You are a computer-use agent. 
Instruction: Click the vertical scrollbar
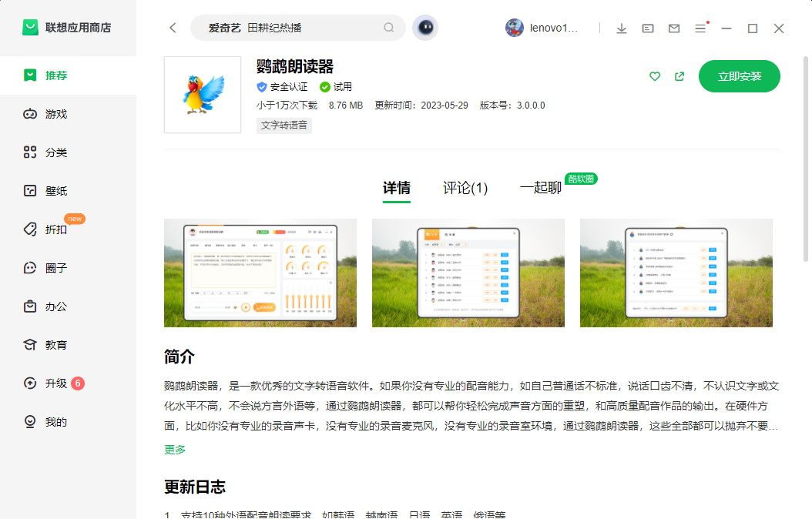point(806,159)
